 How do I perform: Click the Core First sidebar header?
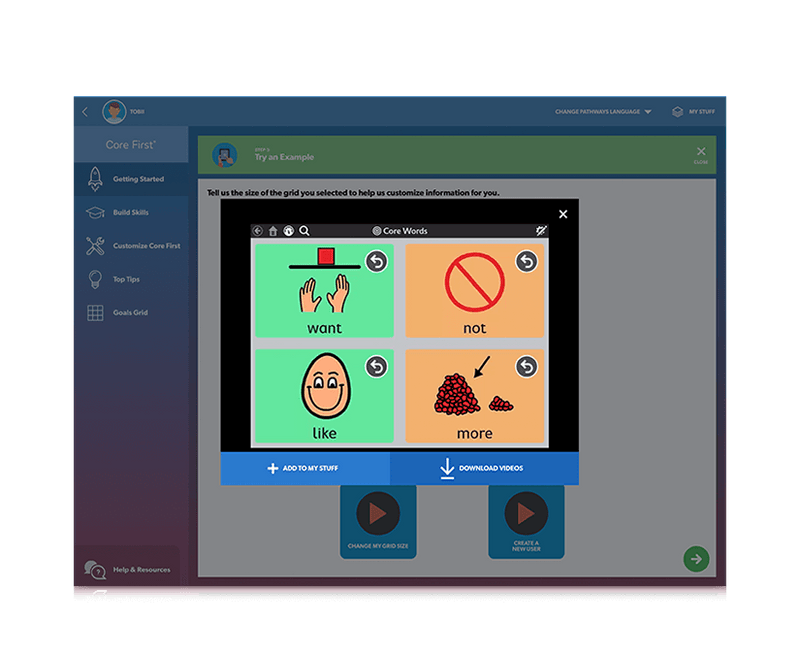(131, 145)
